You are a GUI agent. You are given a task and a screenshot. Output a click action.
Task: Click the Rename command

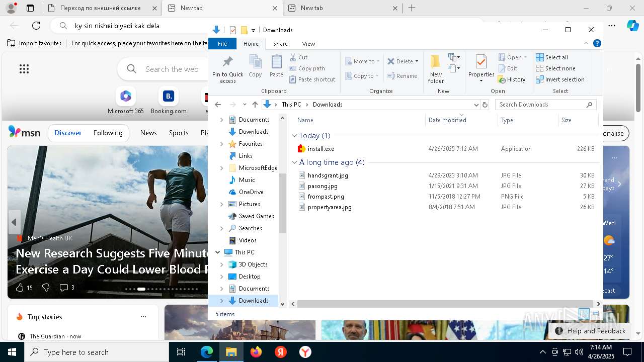401,76
